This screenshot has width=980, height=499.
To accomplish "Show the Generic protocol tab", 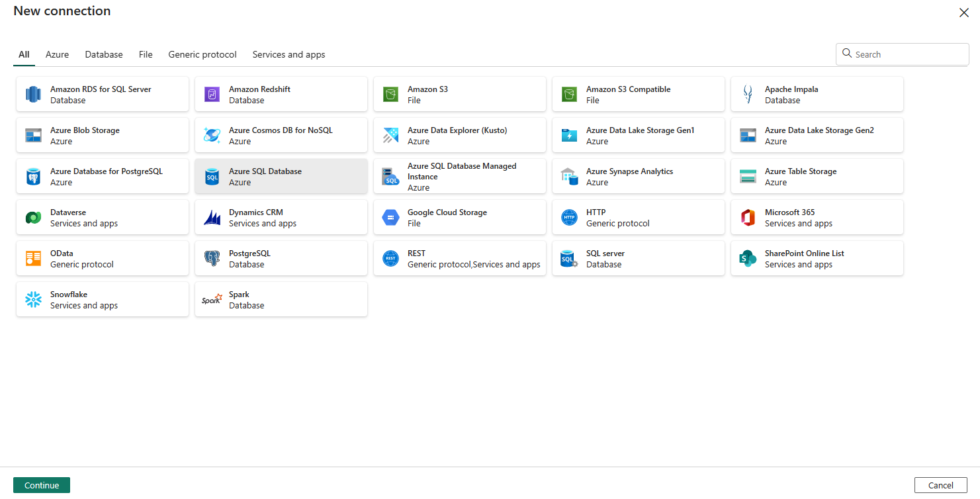I will click(202, 55).
